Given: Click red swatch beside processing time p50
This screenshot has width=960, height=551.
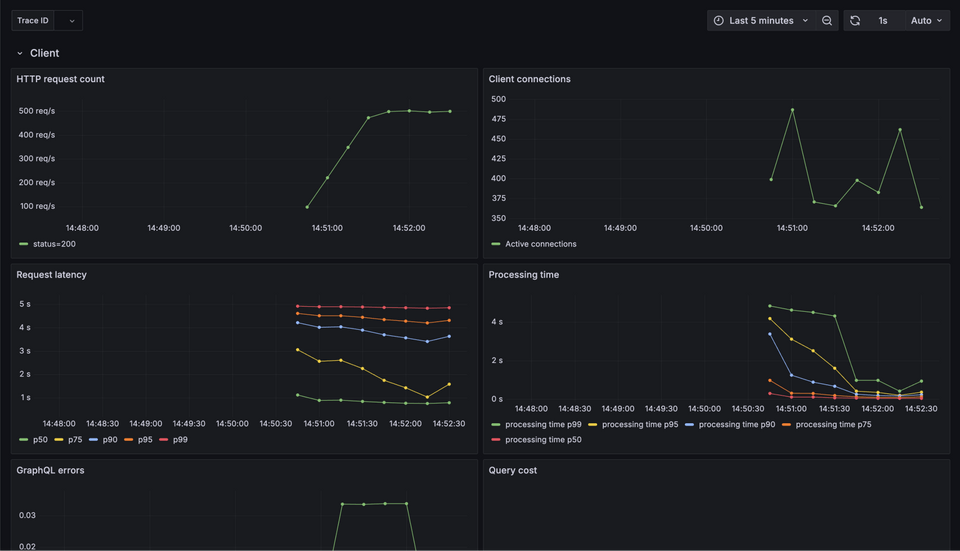Looking at the screenshot, I should point(495,440).
